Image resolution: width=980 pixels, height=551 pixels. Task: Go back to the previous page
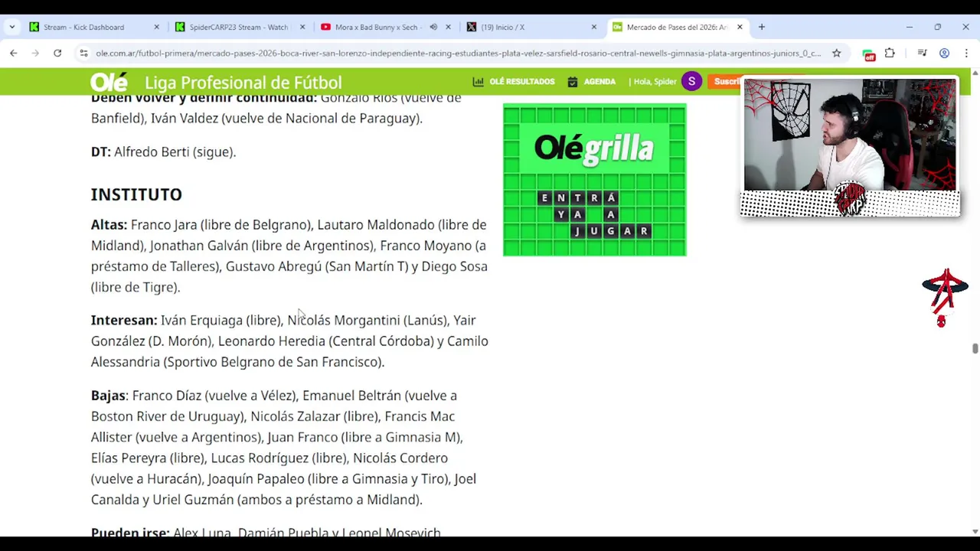13,53
